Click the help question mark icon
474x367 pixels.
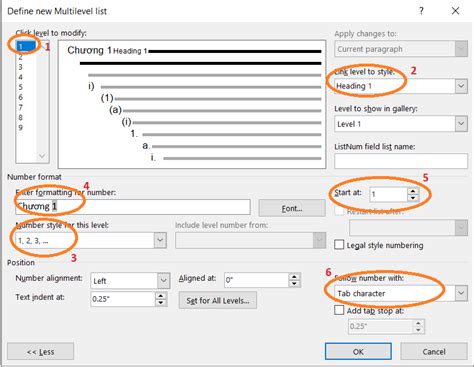pos(421,11)
